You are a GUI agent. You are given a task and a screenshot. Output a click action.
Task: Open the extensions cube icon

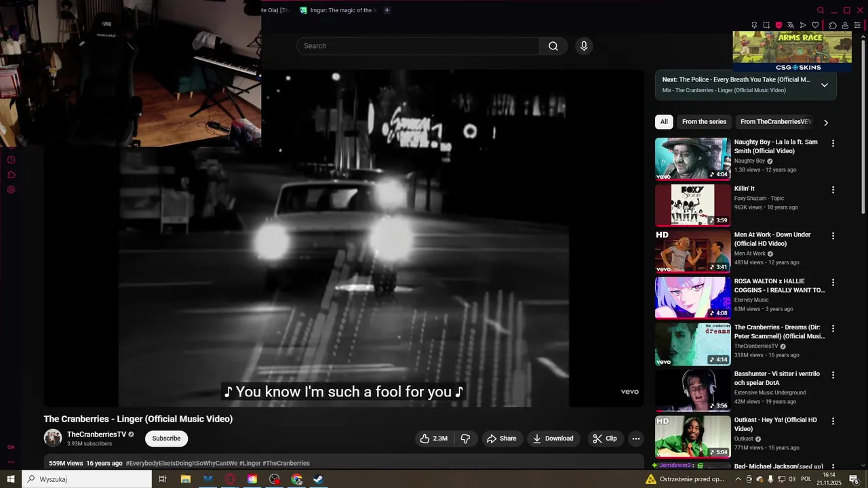tap(833, 25)
